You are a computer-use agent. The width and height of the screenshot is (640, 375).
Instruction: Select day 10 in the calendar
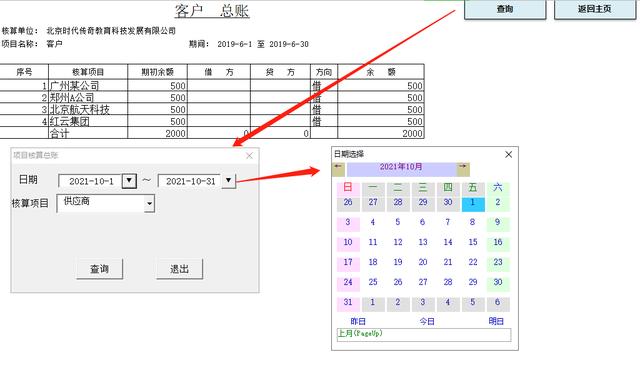[x=348, y=243]
